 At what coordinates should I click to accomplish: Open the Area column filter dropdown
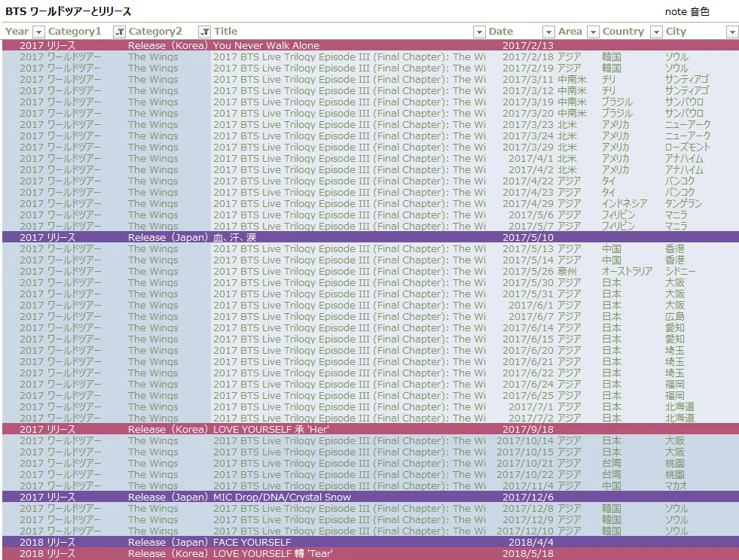(593, 32)
